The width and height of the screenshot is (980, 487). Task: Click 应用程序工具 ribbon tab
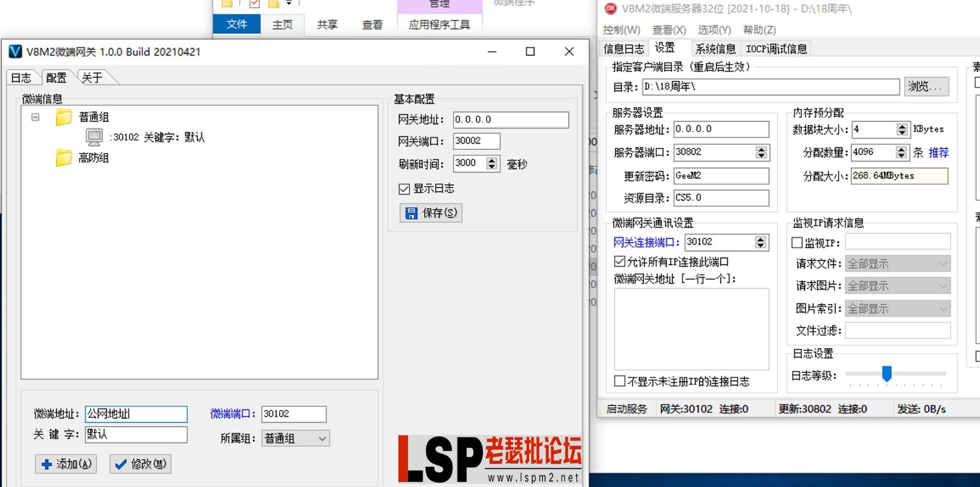(x=439, y=25)
